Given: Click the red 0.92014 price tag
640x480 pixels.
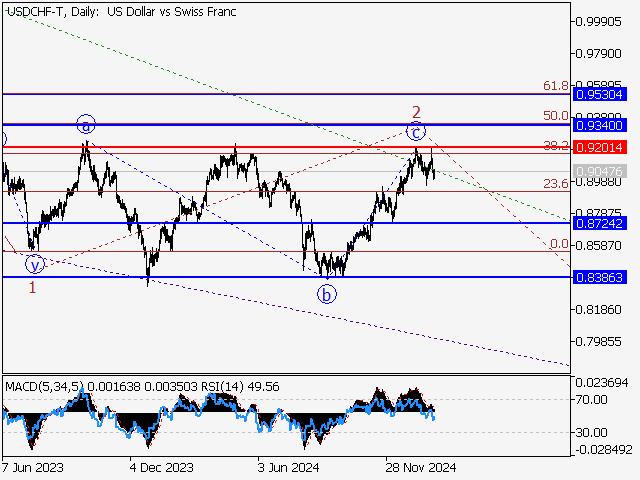Looking at the screenshot, I should (x=600, y=147).
